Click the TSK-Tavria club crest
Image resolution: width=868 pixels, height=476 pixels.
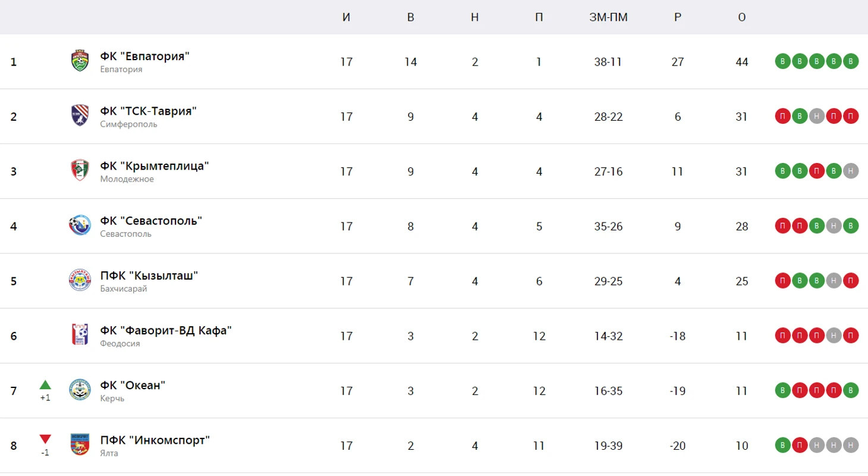(x=80, y=117)
